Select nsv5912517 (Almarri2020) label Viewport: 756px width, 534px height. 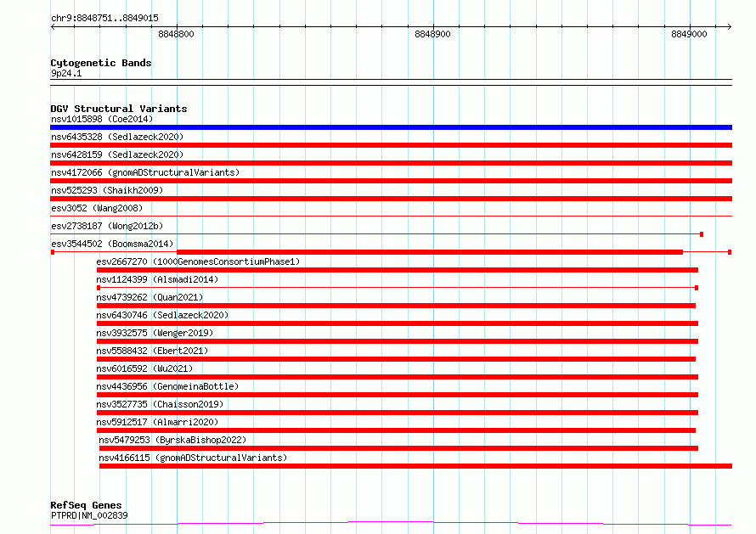click(157, 422)
